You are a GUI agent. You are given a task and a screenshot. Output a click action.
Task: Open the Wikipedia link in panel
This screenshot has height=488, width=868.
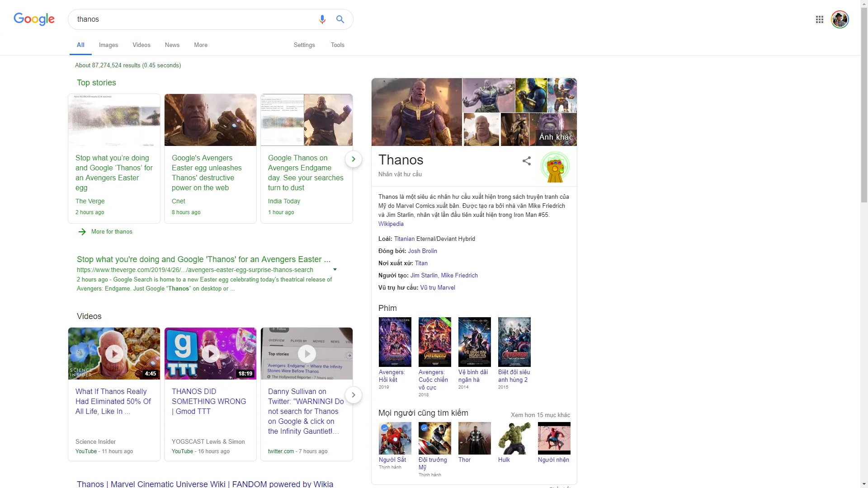point(391,224)
